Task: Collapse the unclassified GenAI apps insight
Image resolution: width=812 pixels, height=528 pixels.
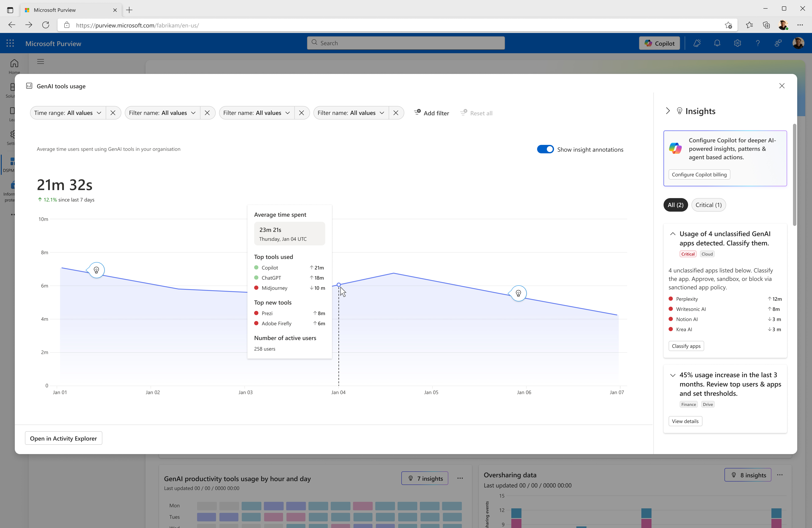Action: [672, 234]
